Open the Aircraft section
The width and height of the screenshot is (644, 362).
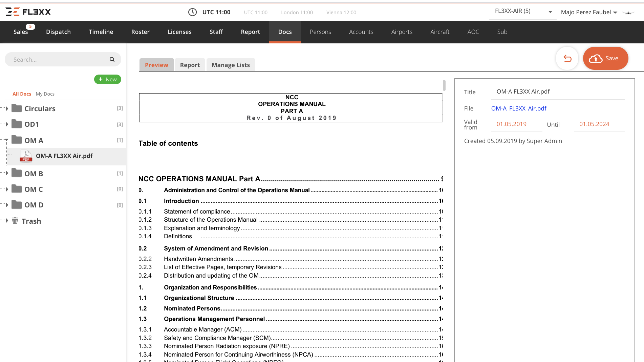440,32
